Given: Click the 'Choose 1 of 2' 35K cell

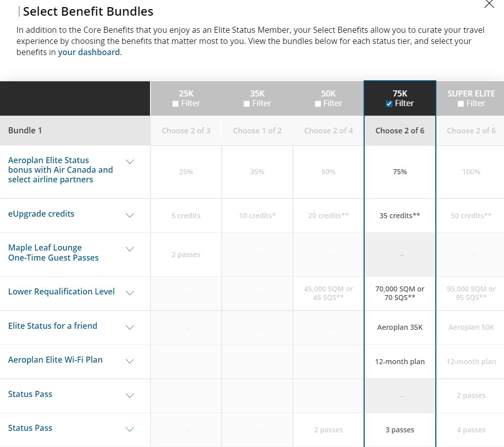Looking at the screenshot, I should (257, 130).
